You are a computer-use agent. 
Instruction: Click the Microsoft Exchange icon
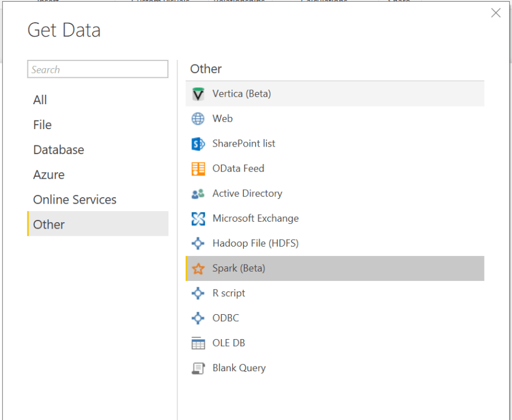pyautogui.click(x=198, y=219)
